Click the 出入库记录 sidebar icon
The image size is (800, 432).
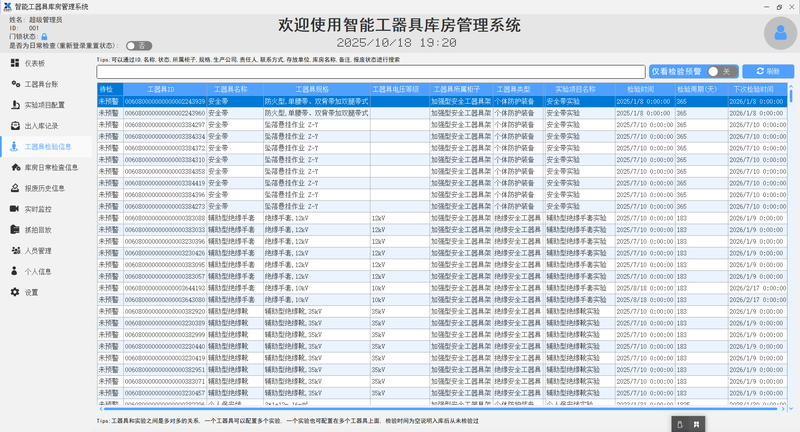(x=15, y=125)
